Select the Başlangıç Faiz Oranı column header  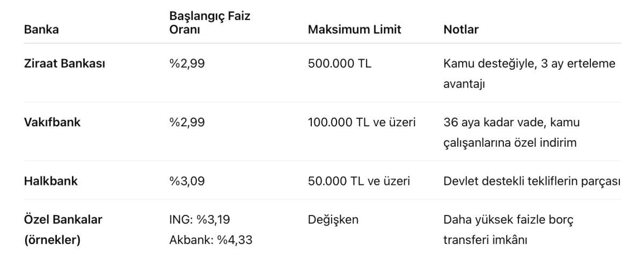[210, 23]
